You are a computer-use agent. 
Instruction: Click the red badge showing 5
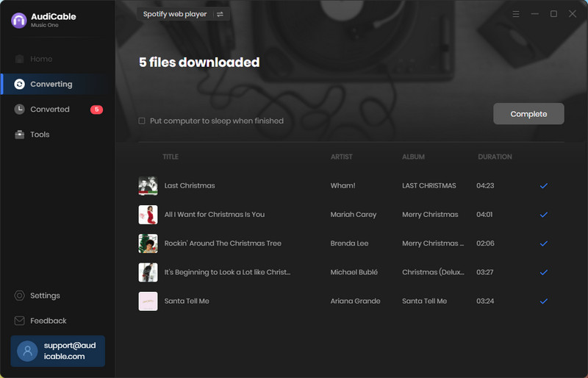click(96, 110)
